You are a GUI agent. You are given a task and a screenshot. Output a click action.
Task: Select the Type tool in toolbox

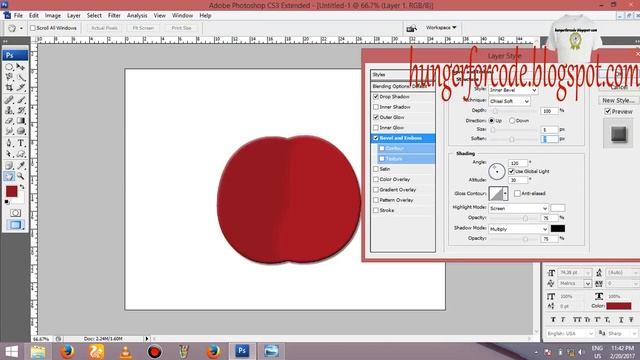click(x=21, y=143)
